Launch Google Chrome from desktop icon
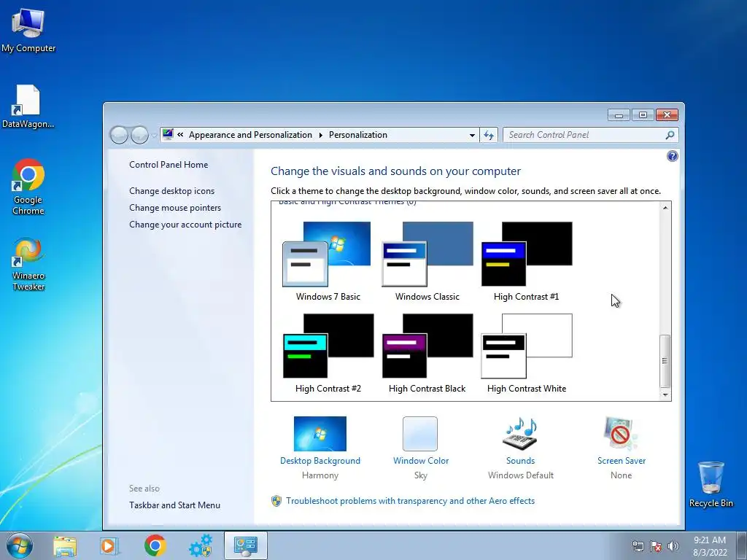 [x=28, y=186]
